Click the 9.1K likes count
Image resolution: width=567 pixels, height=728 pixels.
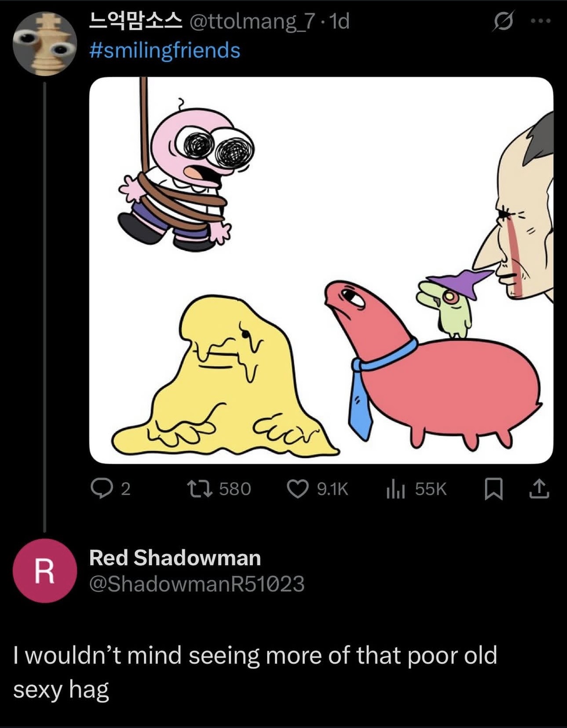tap(333, 489)
